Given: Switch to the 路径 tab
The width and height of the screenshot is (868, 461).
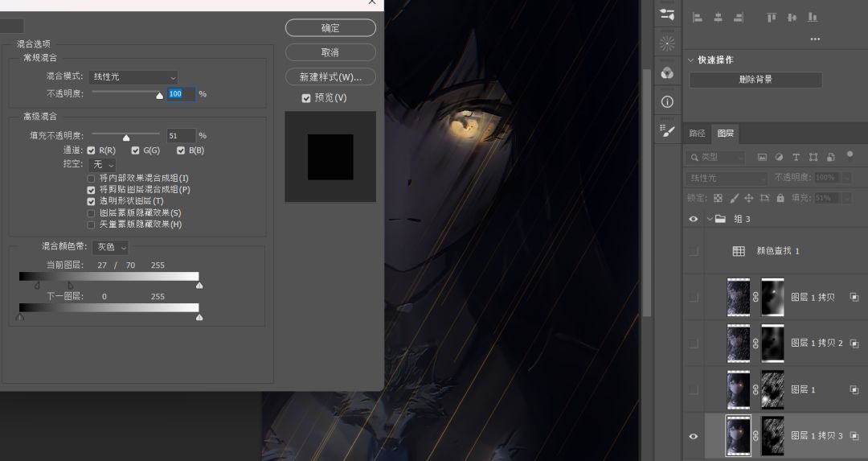Looking at the screenshot, I should 697,134.
